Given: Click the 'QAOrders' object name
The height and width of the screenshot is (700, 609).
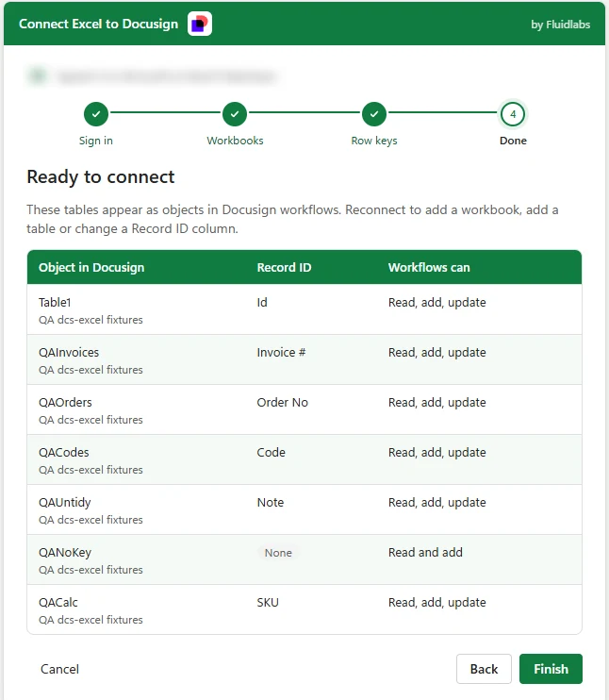Looking at the screenshot, I should pos(65,402).
